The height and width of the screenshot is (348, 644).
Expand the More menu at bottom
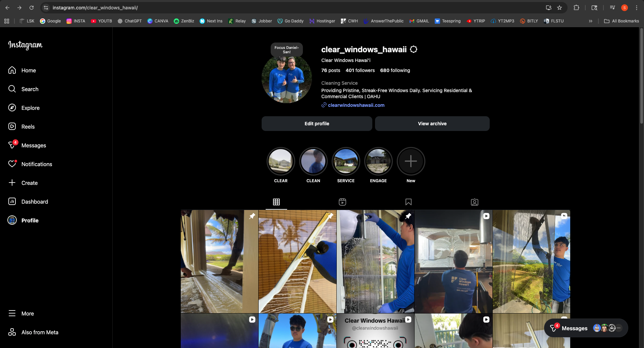12,314
